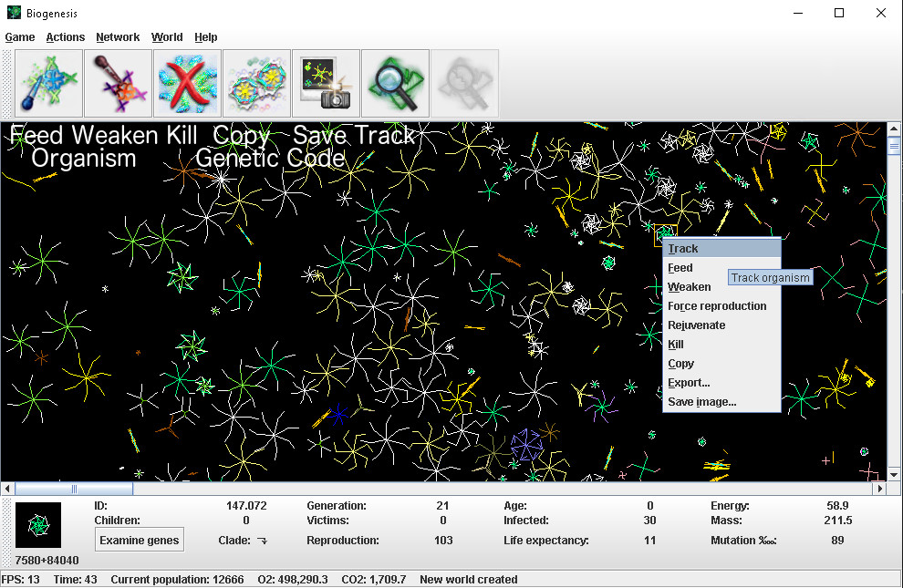This screenshot has height=588, width=903.
Task: Choose Rejuvenate from the context menu
Action: [697, 325]
